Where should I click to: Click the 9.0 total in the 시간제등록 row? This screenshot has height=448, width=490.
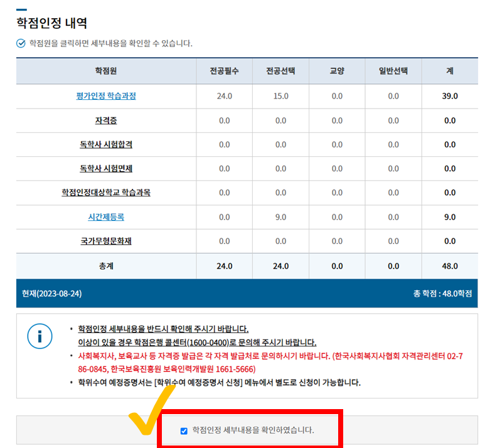point(450,217)
